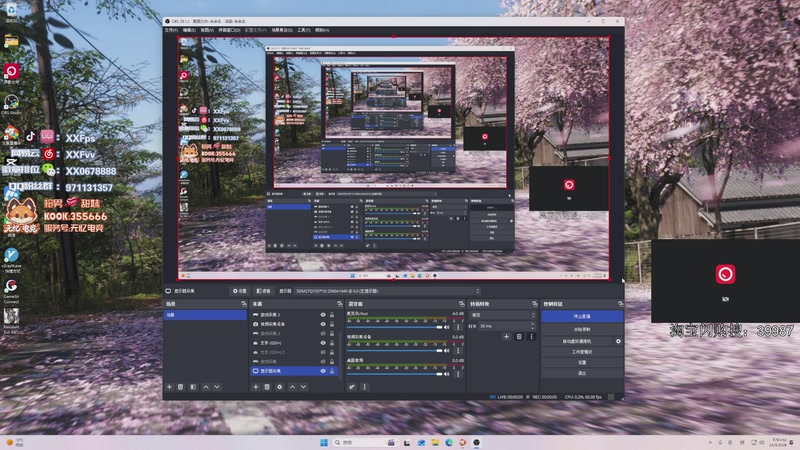Decrease transition duration with down stepper arrow

[533, 328]
